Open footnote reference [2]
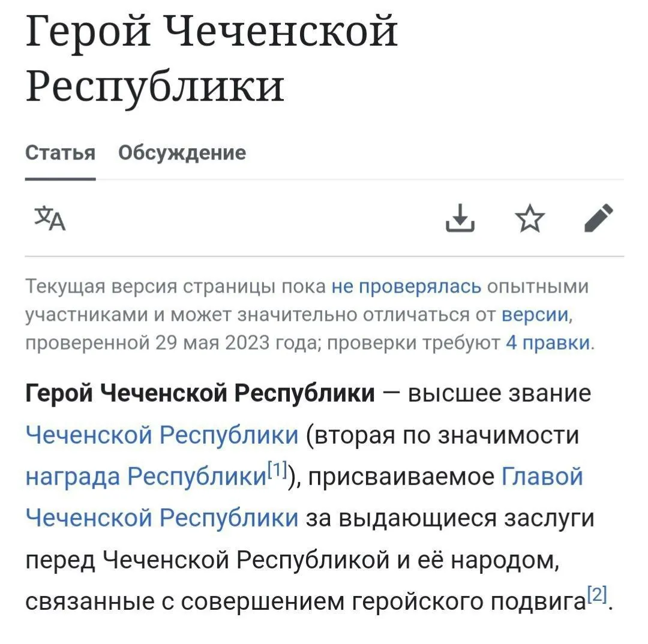Viewport: 648px width, 644px height. coord(596,594)
